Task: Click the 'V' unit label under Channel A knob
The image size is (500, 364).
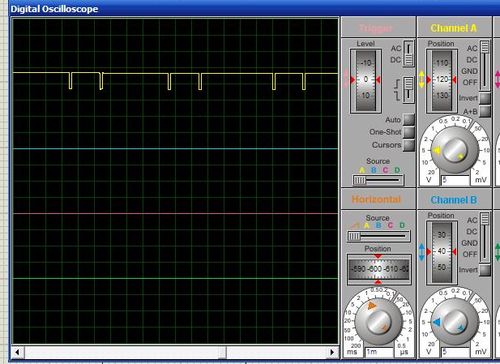Action: pyautogui.click(x=429, y=180)
